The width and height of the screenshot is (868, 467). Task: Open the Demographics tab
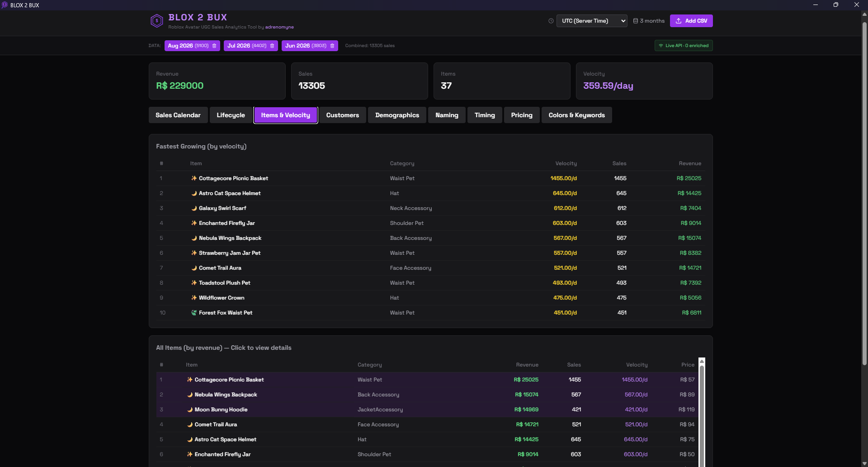[x=397, y=115]
